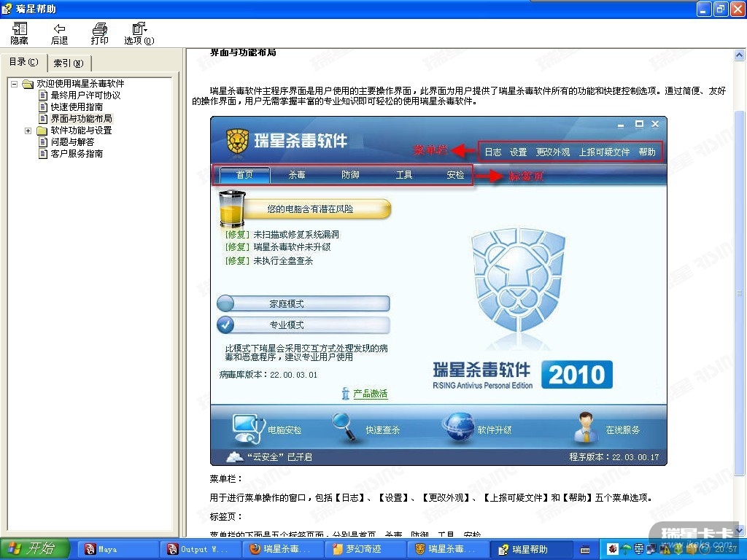Click the vertical scrollbar thumb in content pane
Viewport: 747px width, 560px height.
tap(740, 292)
